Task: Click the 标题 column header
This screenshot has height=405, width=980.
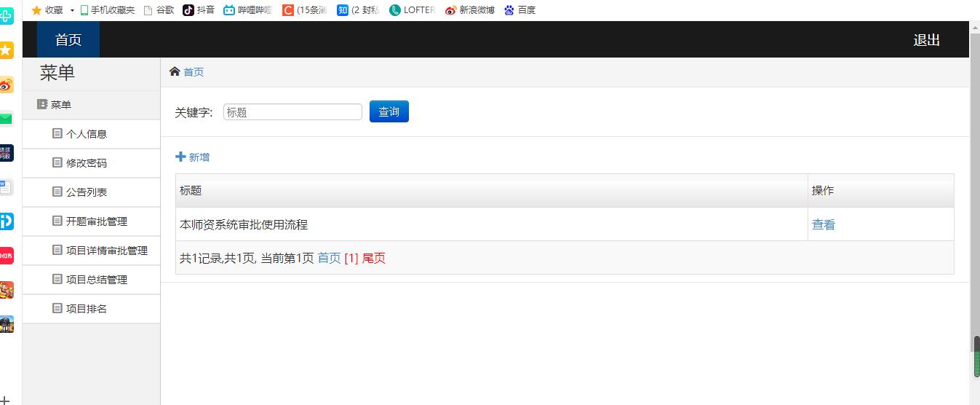Action: click(x=492, y=191)
